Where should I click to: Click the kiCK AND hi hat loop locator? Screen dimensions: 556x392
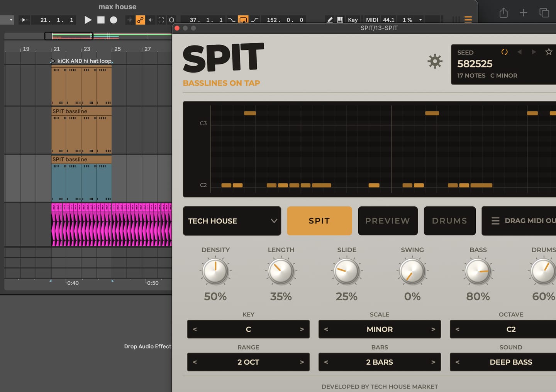(x=82, y=61)
